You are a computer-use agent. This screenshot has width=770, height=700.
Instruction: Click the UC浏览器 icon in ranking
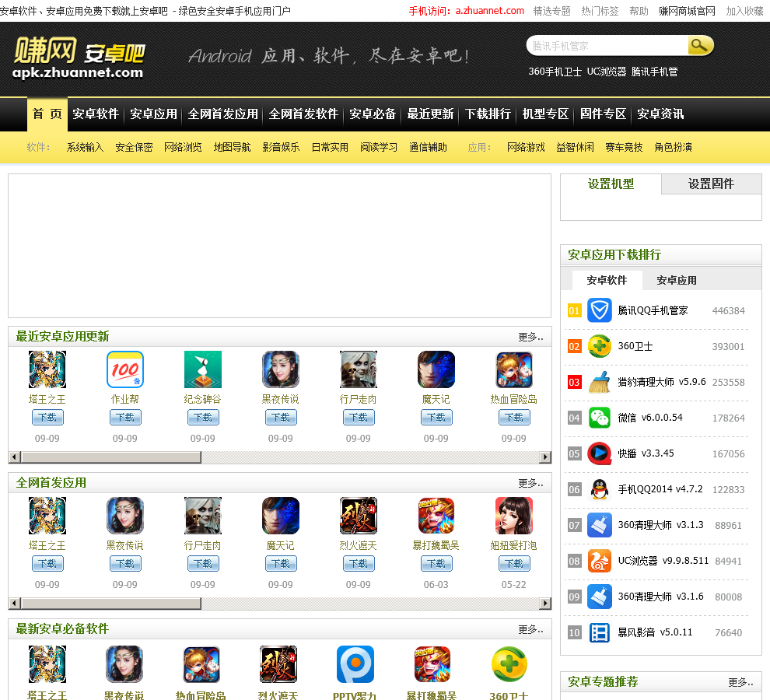(x=600, y=561)
